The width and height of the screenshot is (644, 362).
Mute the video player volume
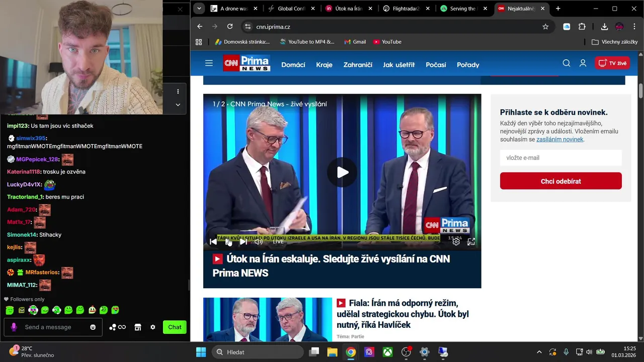tap(259, 242)
